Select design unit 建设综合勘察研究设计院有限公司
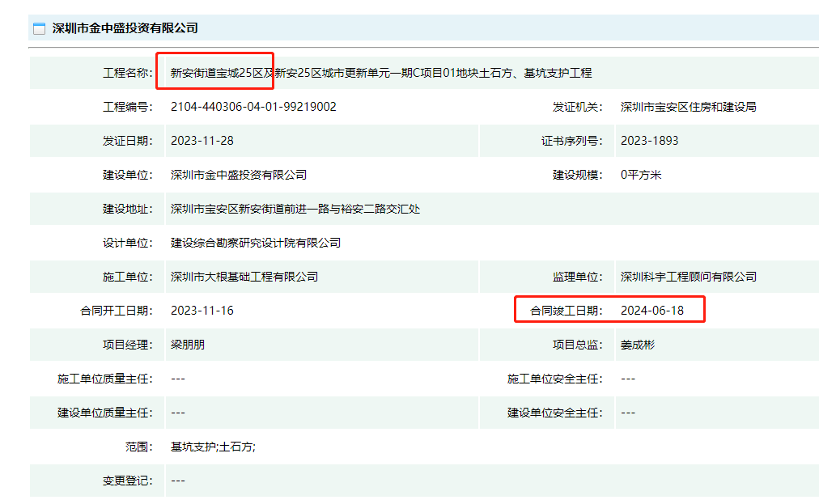Image resolution: width=819 pixels, height=504 pixels. click(256, 243)
